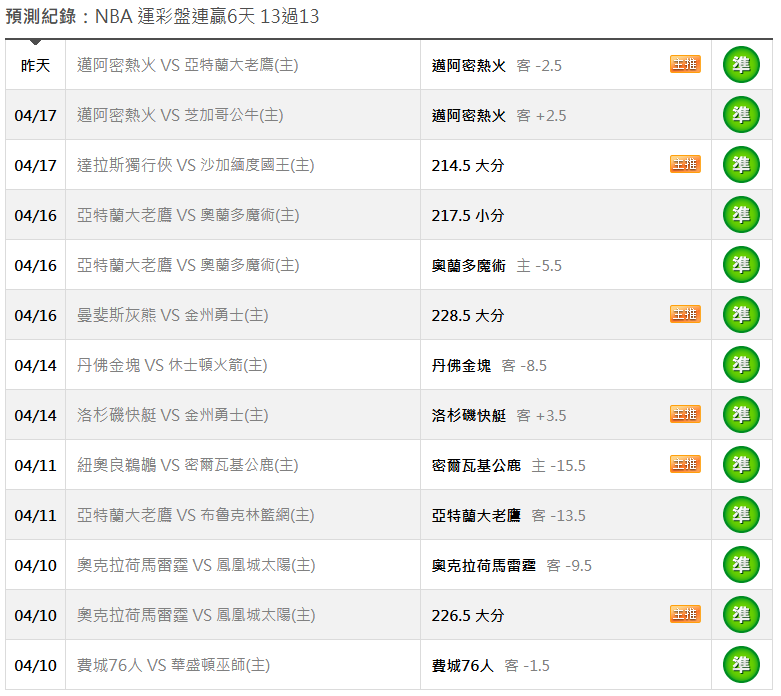Image resolution: width=781 pixels, height=696 pixels.
Task: Click the 準 icon in the 217.5 小分 row
Action: (x=741, y=215)
